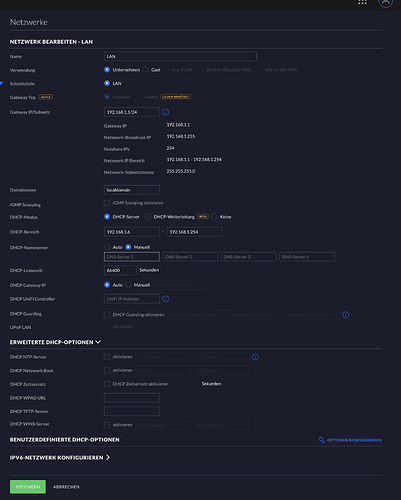This screenshot has height=500, width=401.
Task: Set DHCP-Nameserver to Auto
Action: pos(107,247)
